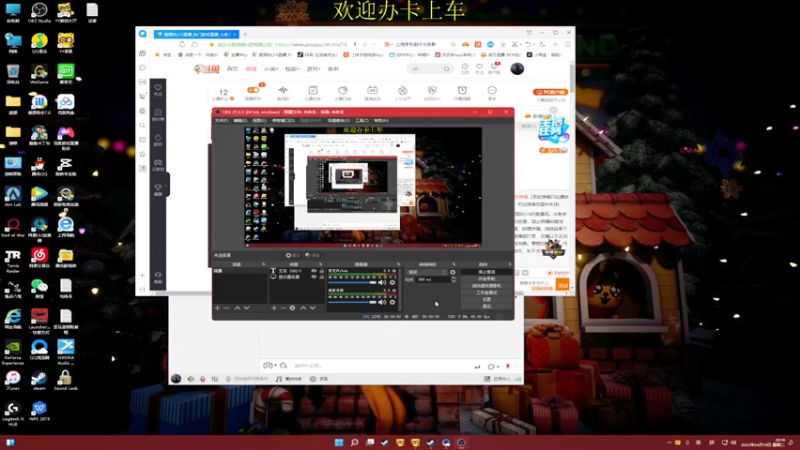Click browser refresh icon
The width and height of the screenshot is (800, 450).
pos(182,44)
